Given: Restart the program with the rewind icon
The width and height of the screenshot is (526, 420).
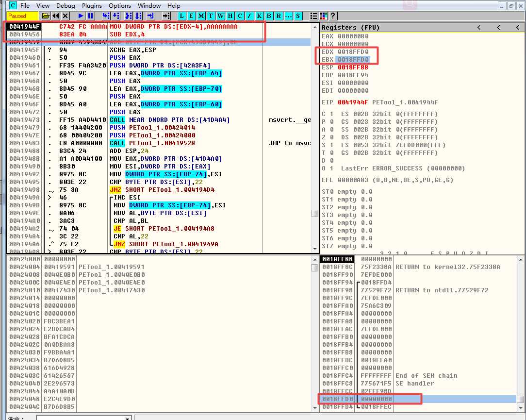Looking at the screenshot, I should (x=56, y=16).
